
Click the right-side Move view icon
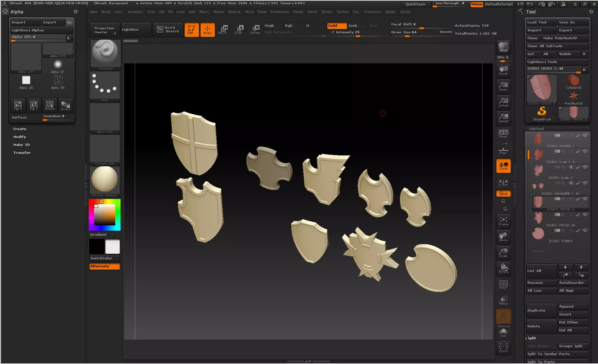tap(503, 237)
